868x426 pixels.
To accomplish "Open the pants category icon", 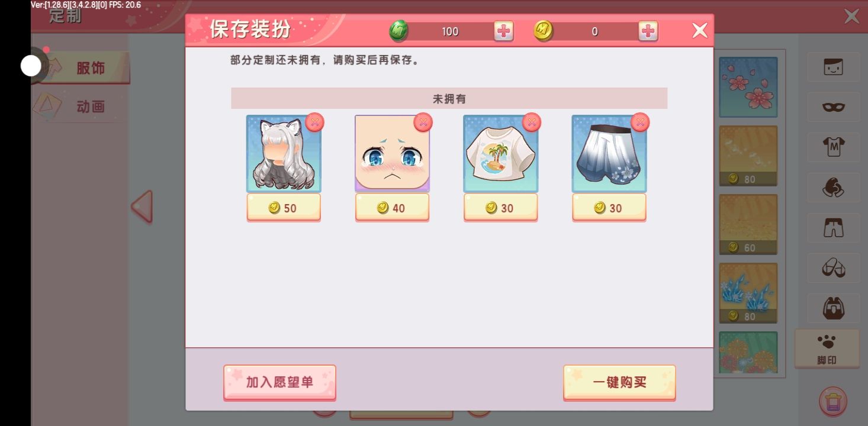I will (x=834, y=228).
